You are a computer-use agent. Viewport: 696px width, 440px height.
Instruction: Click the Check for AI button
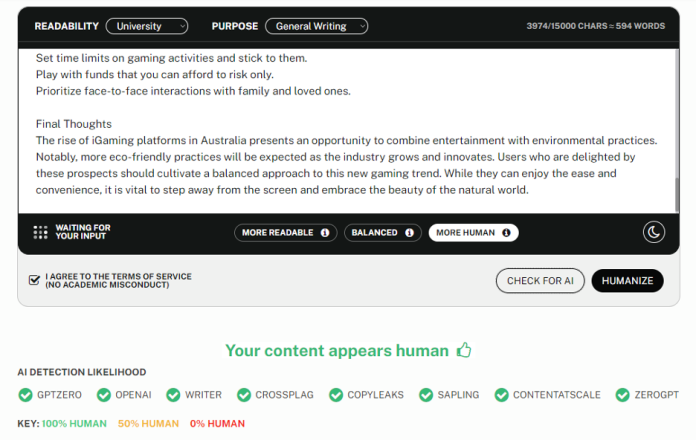pos(540,281)
